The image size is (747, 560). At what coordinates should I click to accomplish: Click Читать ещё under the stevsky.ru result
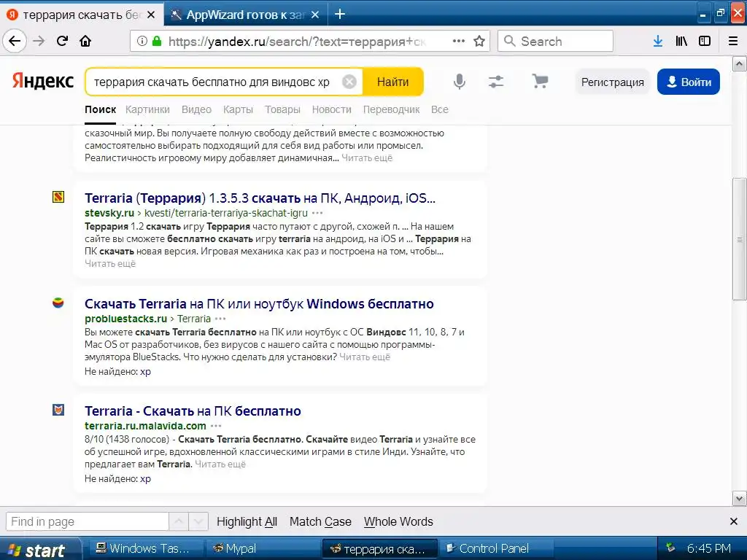(110, 263)
